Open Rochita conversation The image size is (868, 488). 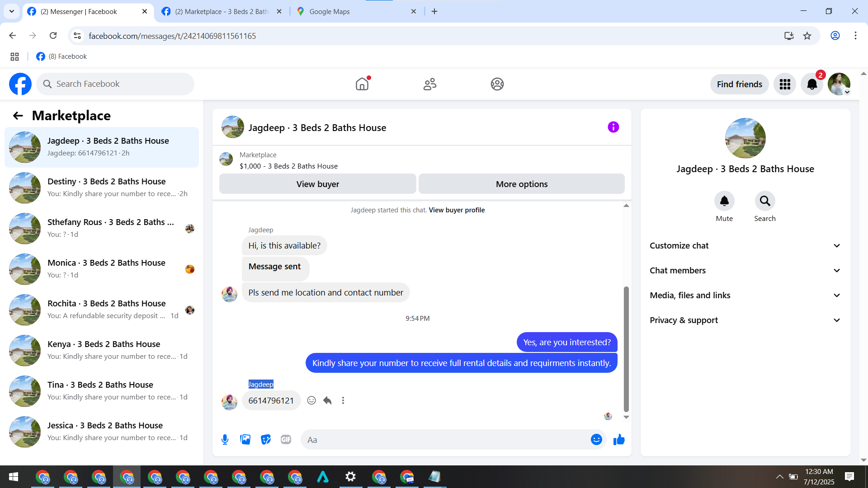point(102,310)
